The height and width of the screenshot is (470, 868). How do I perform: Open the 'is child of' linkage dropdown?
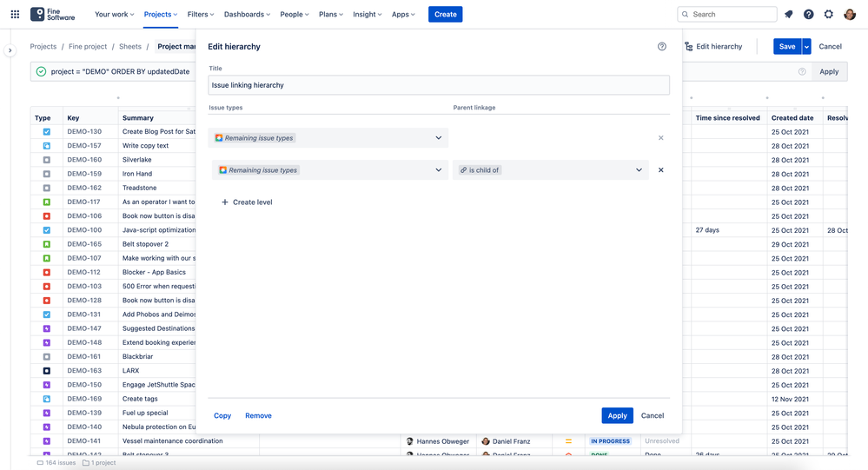click(x=550, y=170)
